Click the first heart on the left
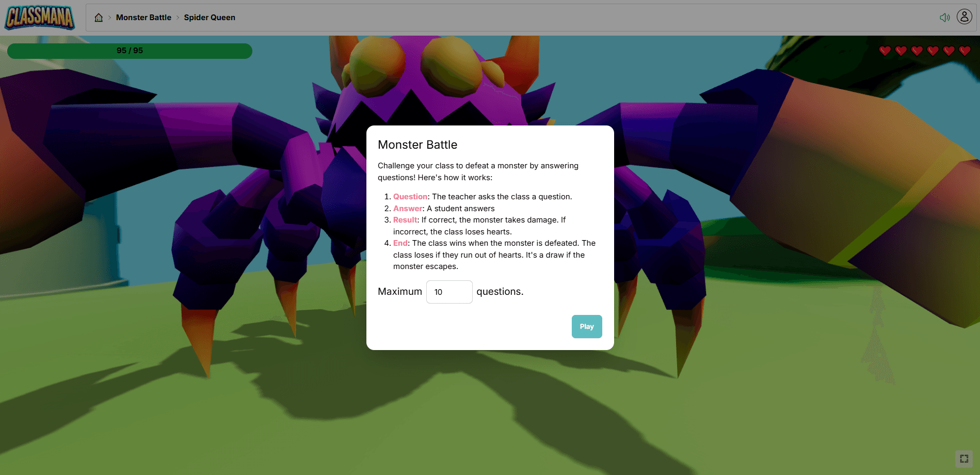This screenshot has height=475, width=980. 885,51
